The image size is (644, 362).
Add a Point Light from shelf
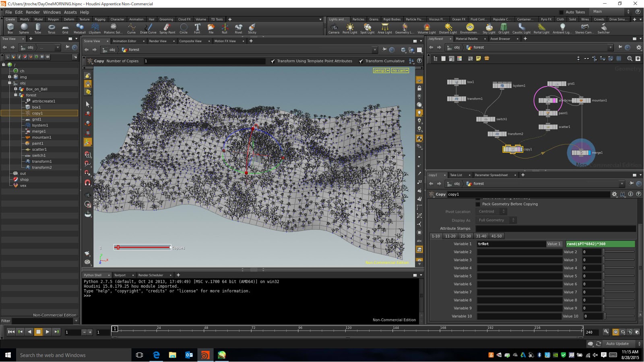[350, 28]
